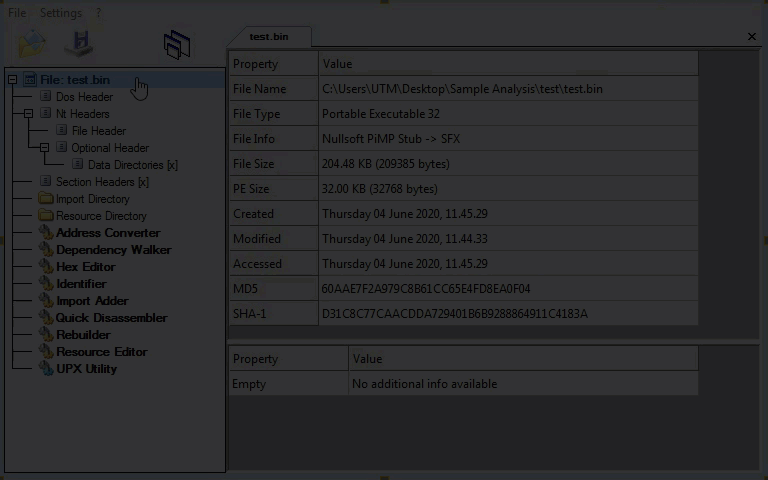This screenshot has width=768, height=480.
Task: Open the Settings menu
Action: [x=61, y=13]
